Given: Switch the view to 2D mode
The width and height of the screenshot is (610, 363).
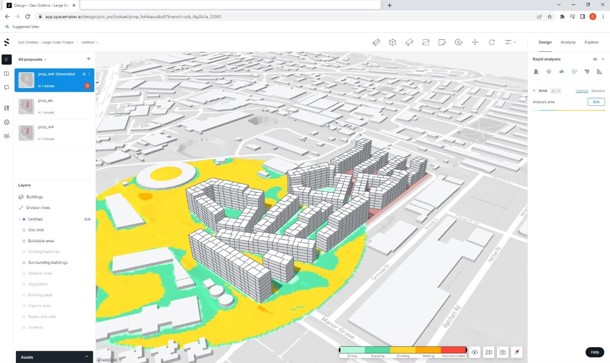Looking at the screenshot, I should pyautogui.click(x=489, y=352).
